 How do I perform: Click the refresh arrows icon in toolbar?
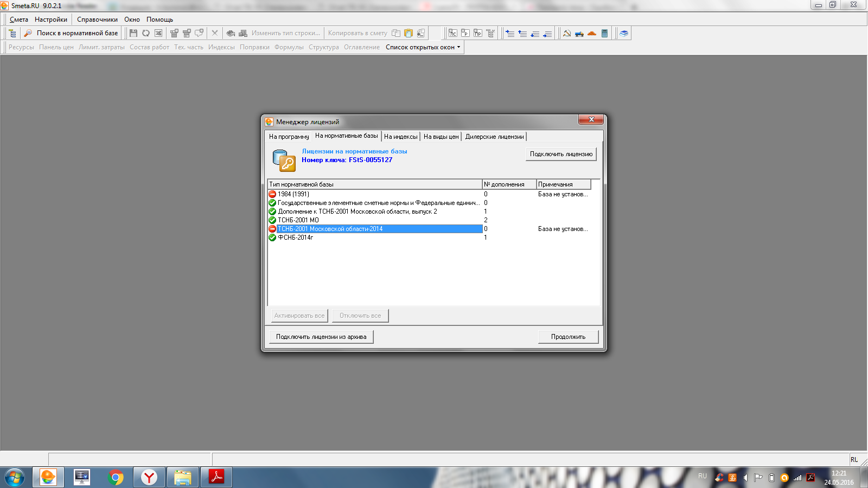(146, 33)
